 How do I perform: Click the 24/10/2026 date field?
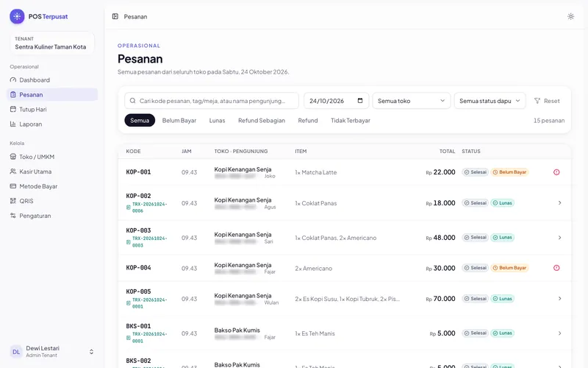337,101
